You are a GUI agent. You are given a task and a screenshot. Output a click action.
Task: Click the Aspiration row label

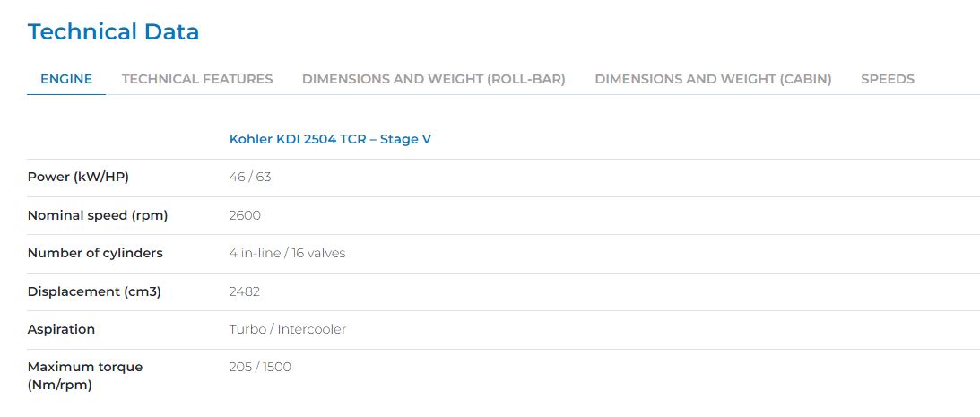61,329
